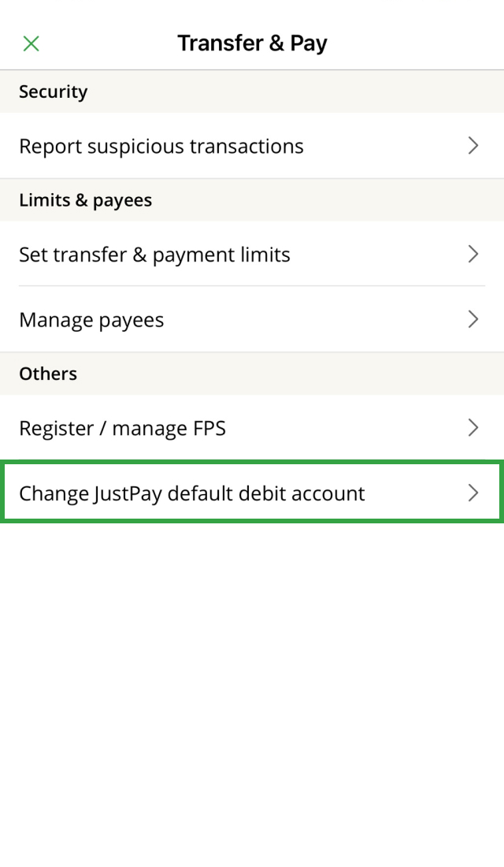Click the Transfer & Pay title

pos(252,43)
